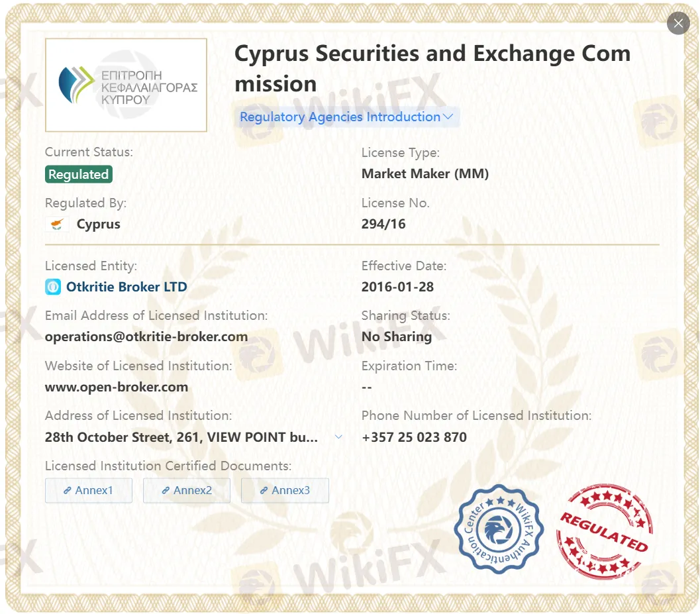Click the link icon in Annex1
Image resolution: width=700 pixels, height=614 pixels.
coord(68,490)
